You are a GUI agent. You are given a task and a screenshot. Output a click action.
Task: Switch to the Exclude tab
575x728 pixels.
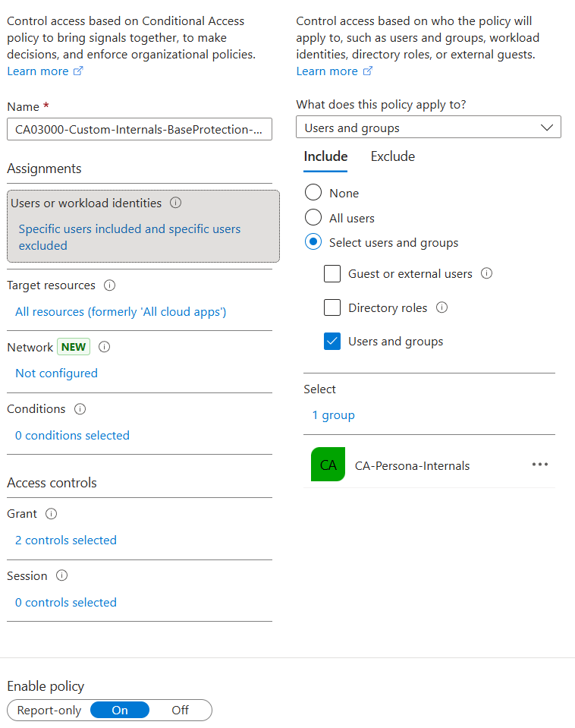point(392,156)
